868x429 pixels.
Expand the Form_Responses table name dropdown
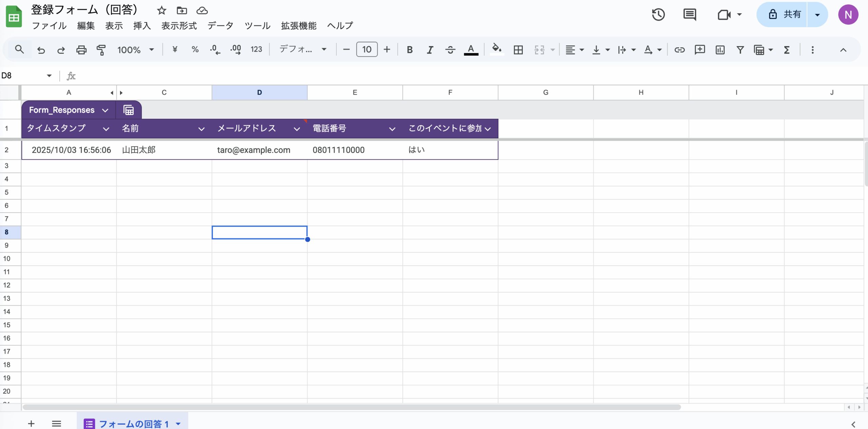point(105,110)
